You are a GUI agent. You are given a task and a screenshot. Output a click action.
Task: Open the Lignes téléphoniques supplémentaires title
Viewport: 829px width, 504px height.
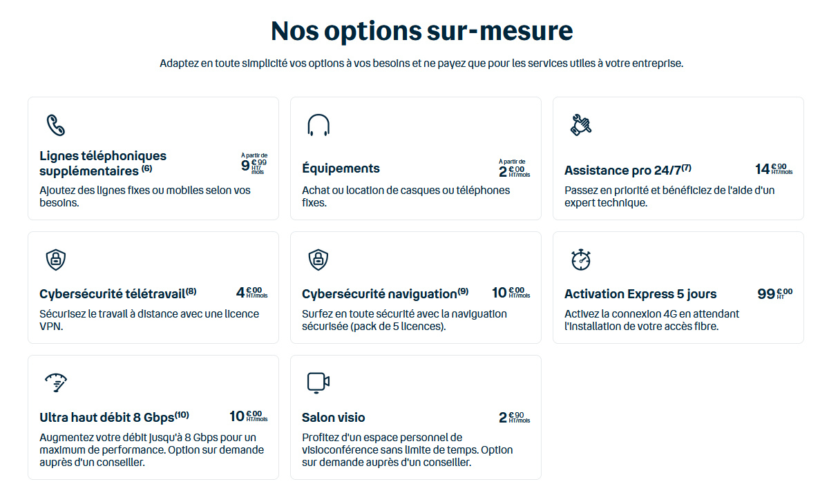pos(103,163)
